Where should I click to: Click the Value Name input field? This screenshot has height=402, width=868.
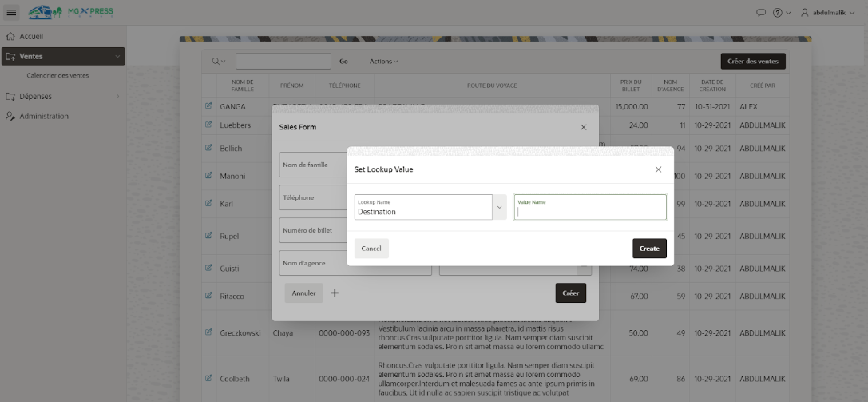point(590,207)
